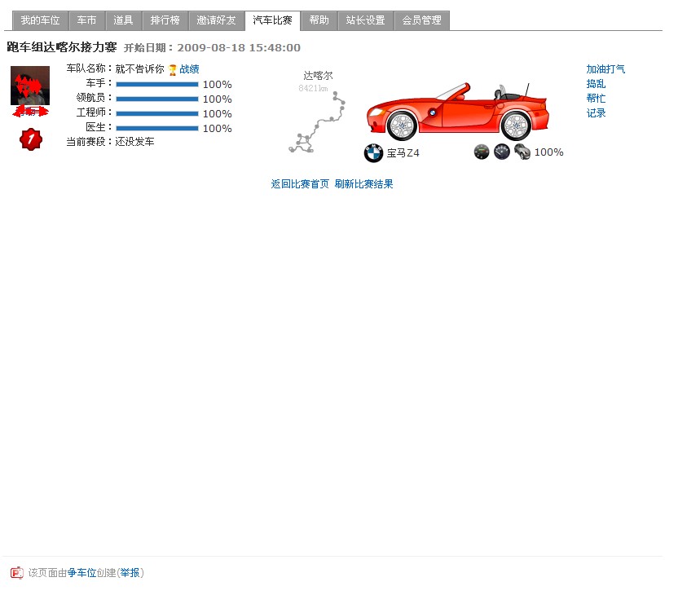Open the 会员管理 tab
This screenshot has width=700, height=595.
[x=421, y=20]
